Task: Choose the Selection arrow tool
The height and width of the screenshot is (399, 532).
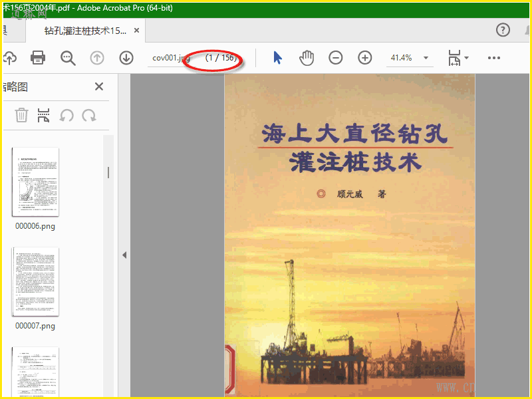Action: (277, 58)
